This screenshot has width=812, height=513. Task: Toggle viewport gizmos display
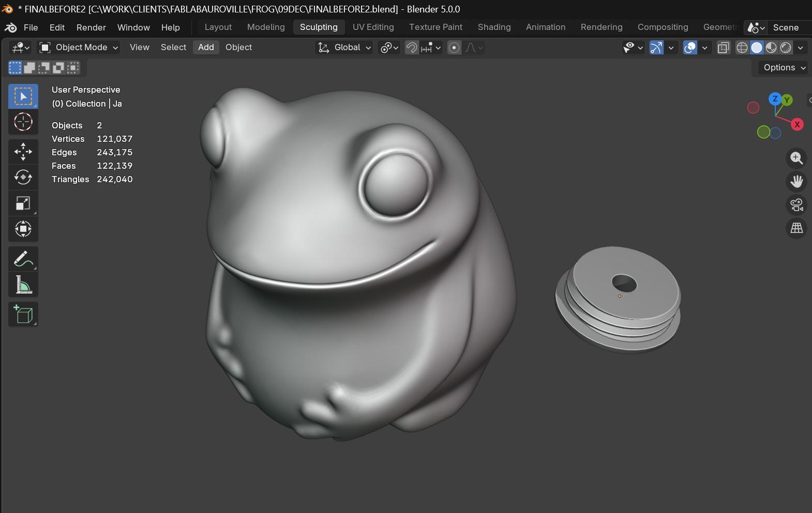click(x=656, y=48)
